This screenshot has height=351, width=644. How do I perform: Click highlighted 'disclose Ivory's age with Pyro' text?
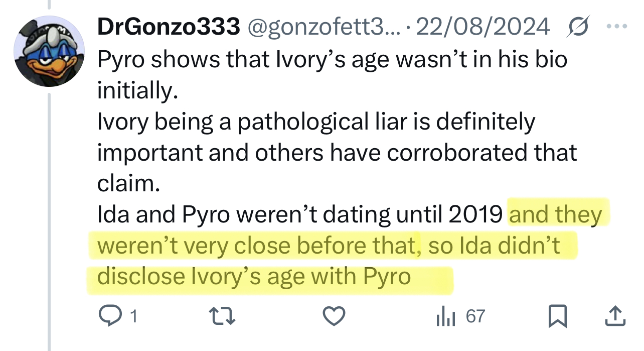click(254, 277)
